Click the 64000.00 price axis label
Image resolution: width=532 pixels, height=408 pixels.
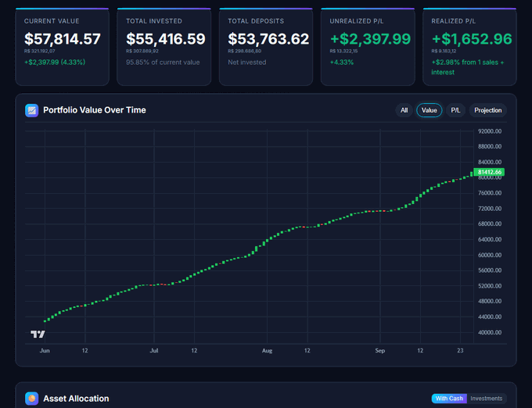490,240
